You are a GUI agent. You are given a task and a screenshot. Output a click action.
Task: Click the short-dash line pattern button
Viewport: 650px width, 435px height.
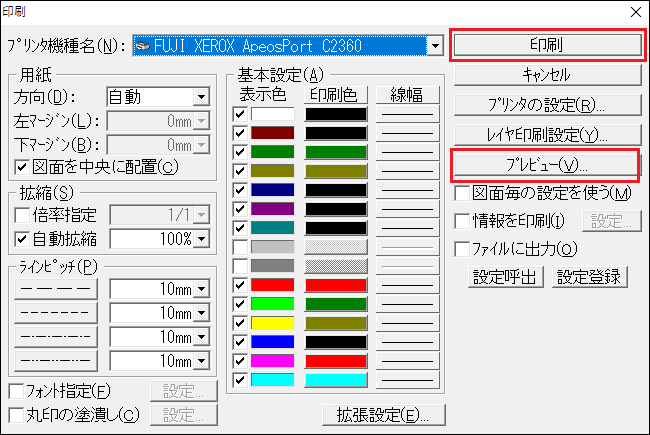point(56,313)
